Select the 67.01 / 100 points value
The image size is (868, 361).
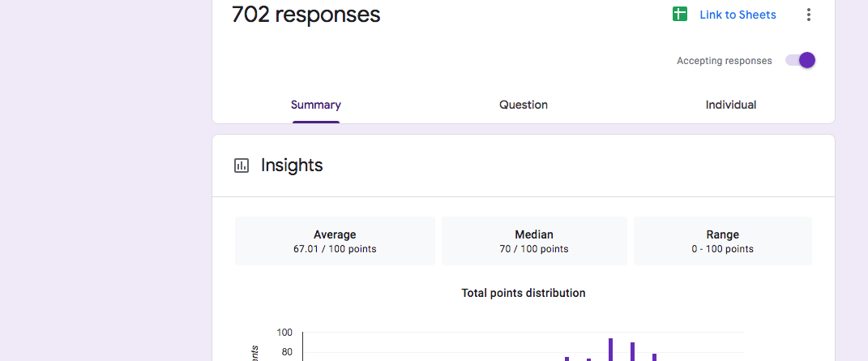click(335, 249)
